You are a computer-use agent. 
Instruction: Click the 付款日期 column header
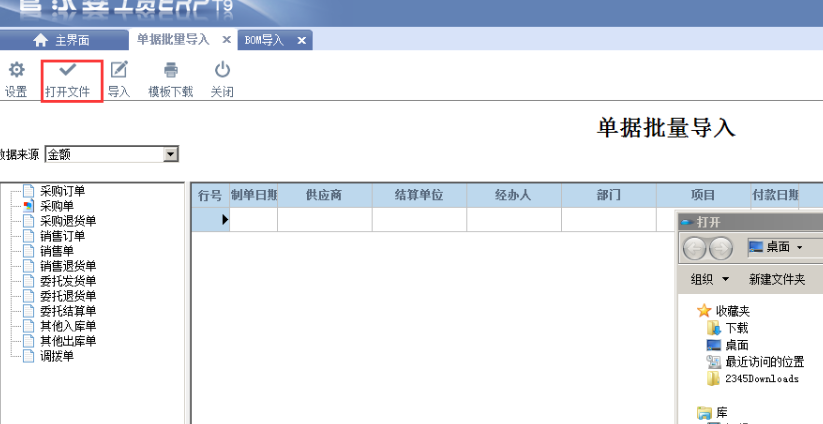click(775, 195)
